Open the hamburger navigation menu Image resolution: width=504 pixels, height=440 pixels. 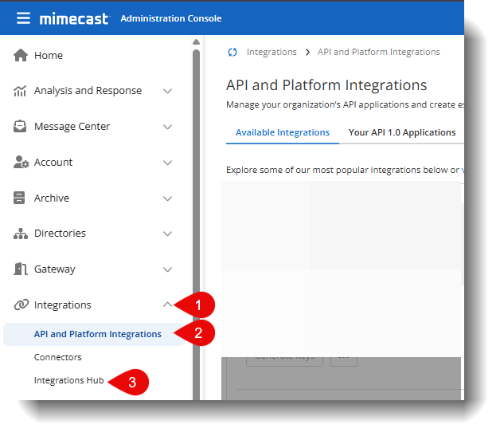pos(23,18)
